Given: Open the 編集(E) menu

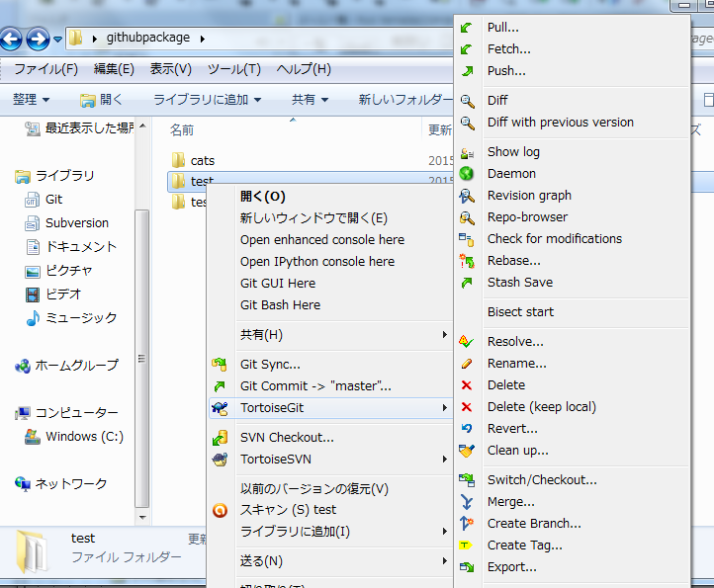Looking at the screenshot, I should coord(114,69).
